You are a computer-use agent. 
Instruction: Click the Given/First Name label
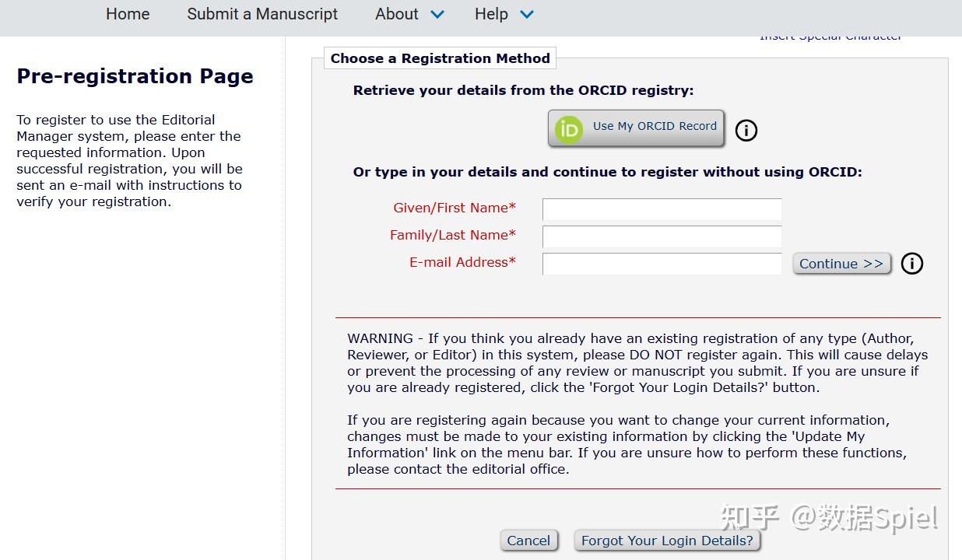pos(455,208)
